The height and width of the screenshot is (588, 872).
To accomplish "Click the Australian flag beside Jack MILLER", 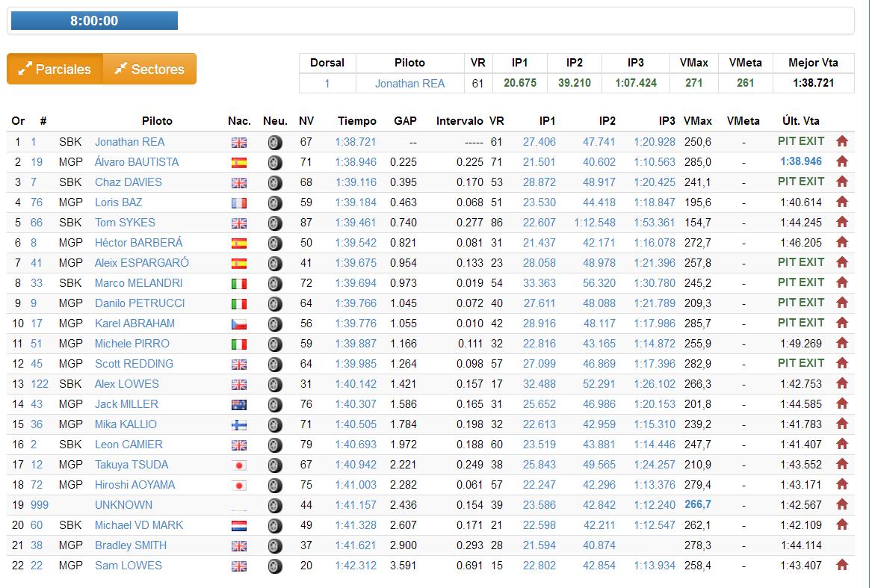I will coord(238,404).
